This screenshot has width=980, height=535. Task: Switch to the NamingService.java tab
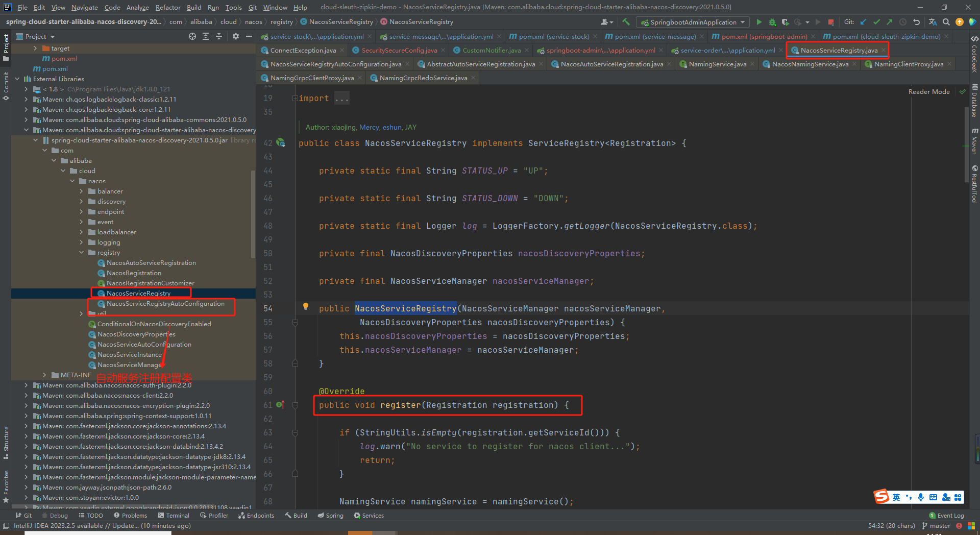pyautogui.click(x=717, y=64)
